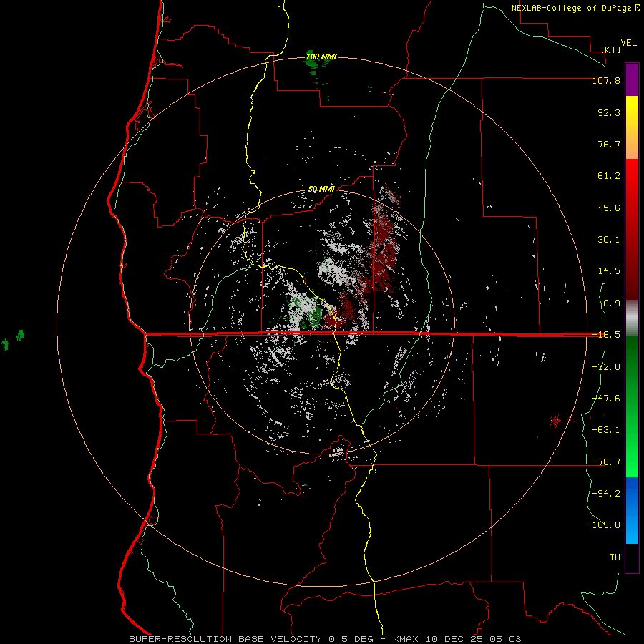
Task: Click the TH threshold label on the legend
Action: pos(615,557)
